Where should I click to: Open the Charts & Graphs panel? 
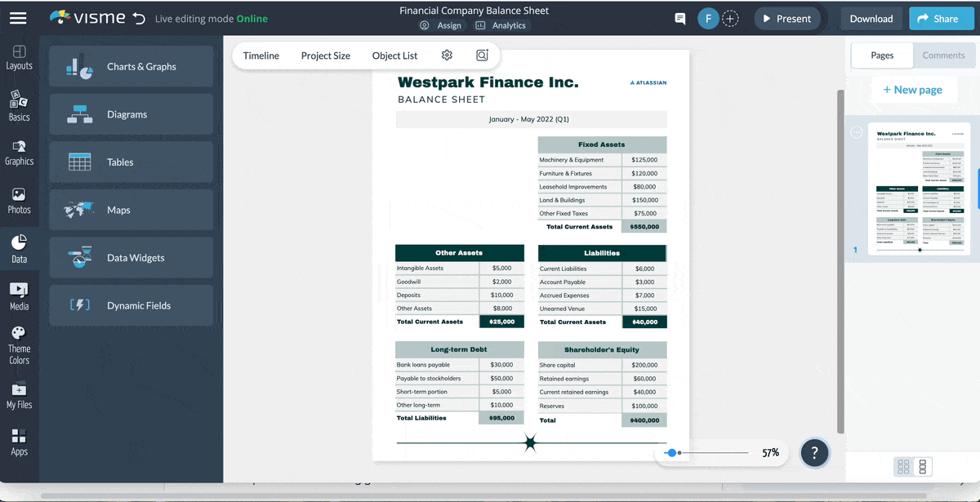[x=131, y=66]
